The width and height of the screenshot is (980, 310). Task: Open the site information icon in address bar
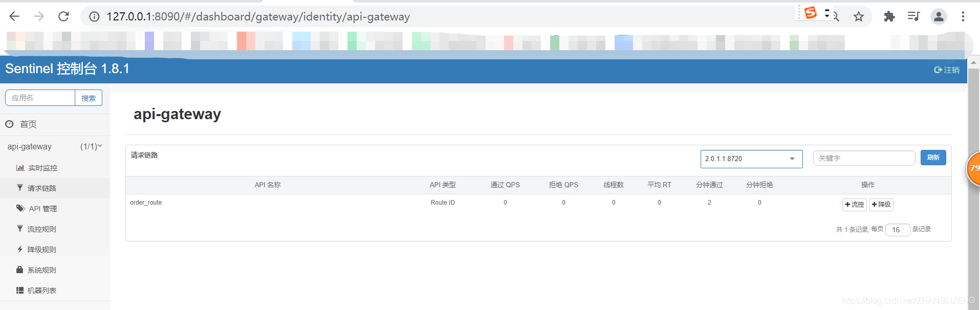(x=94, y=17)
